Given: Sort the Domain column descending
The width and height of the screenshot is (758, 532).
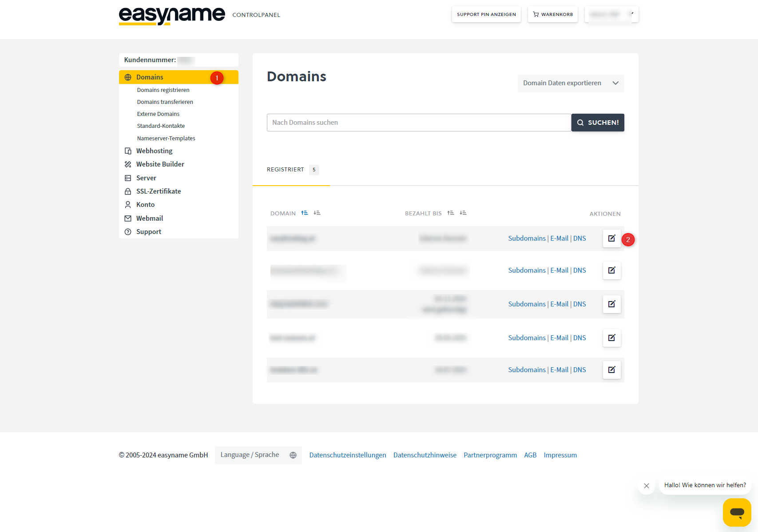Looking at the screenshot, I should pos(317,213).
